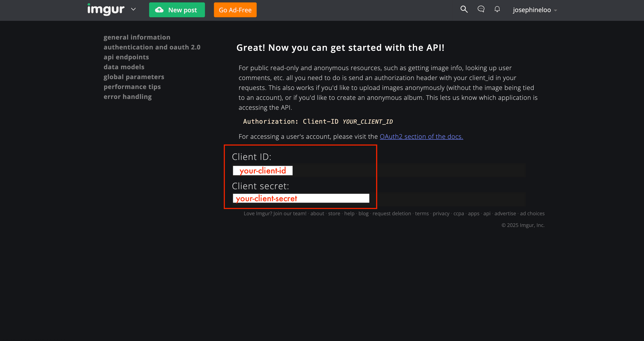Open the terms footer link
The height and width of the screenshot is (341, 644).
pyautogui.click(x=422, y=213)
